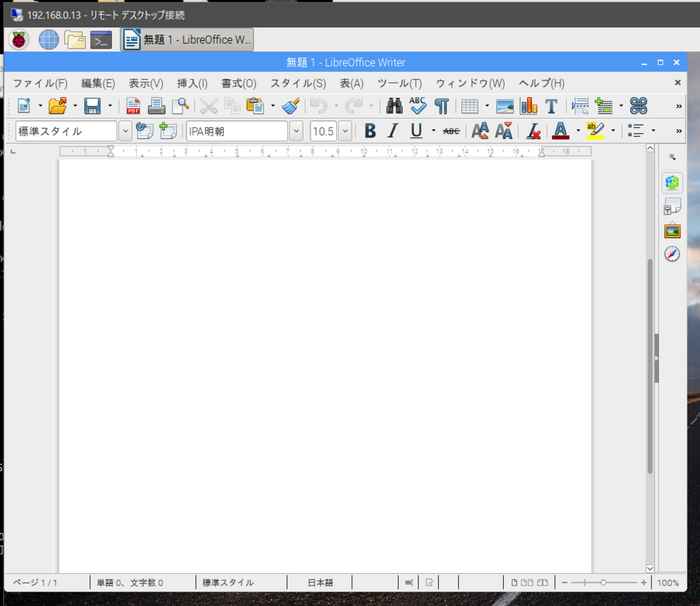Insert special character symbol icon
700x606 pixels.
click(x=638, y=106)
